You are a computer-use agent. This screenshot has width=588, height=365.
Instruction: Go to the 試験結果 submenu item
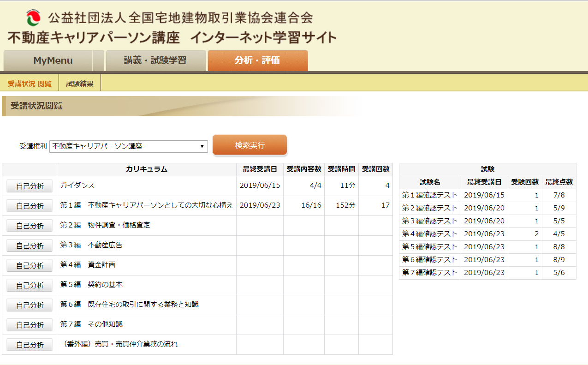[x=80, y=84]
